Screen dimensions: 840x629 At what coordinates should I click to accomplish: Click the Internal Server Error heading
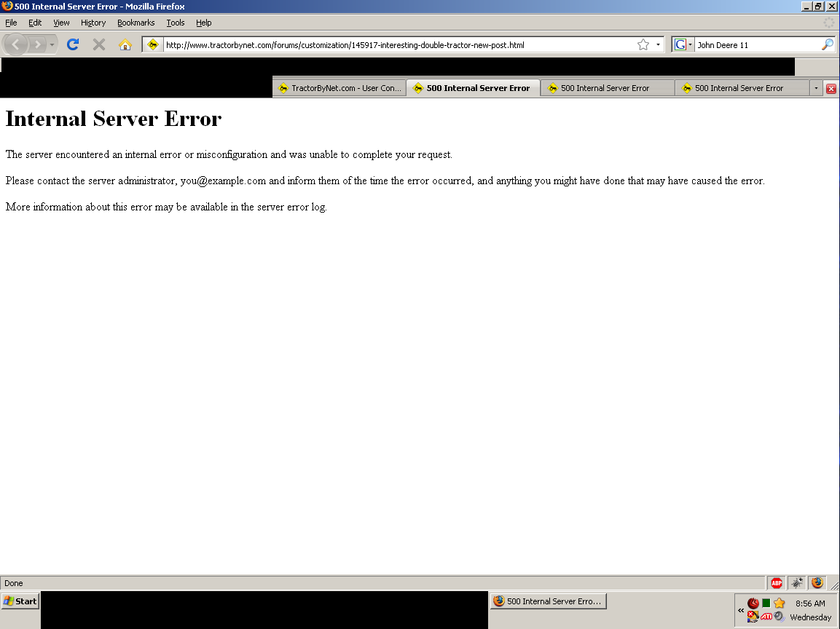point(114,119)
